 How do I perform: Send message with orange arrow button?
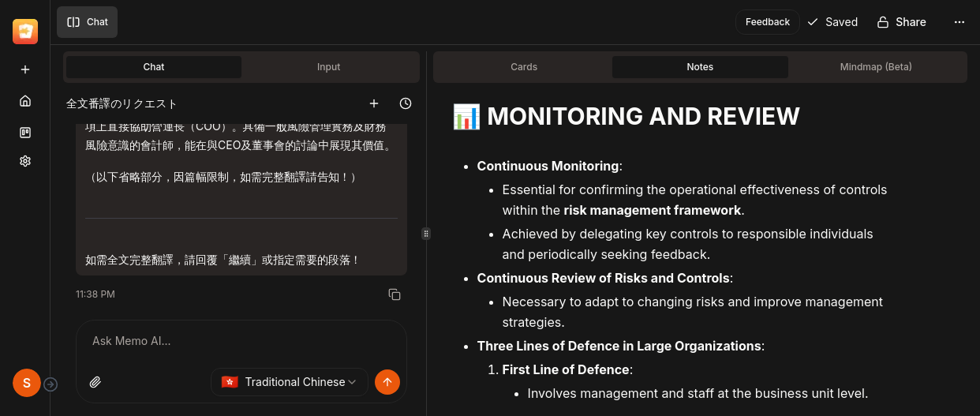coord(387,382)
